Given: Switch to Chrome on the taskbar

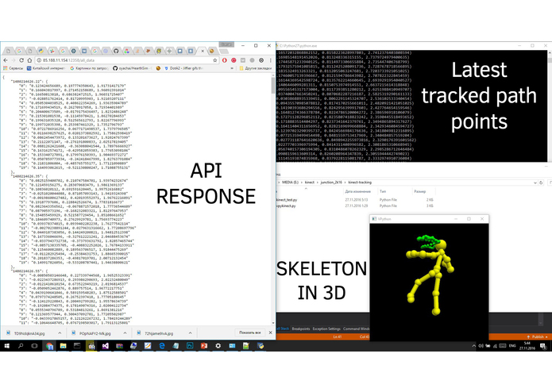Looking at the screenshot, I should (x=49, y=346).
